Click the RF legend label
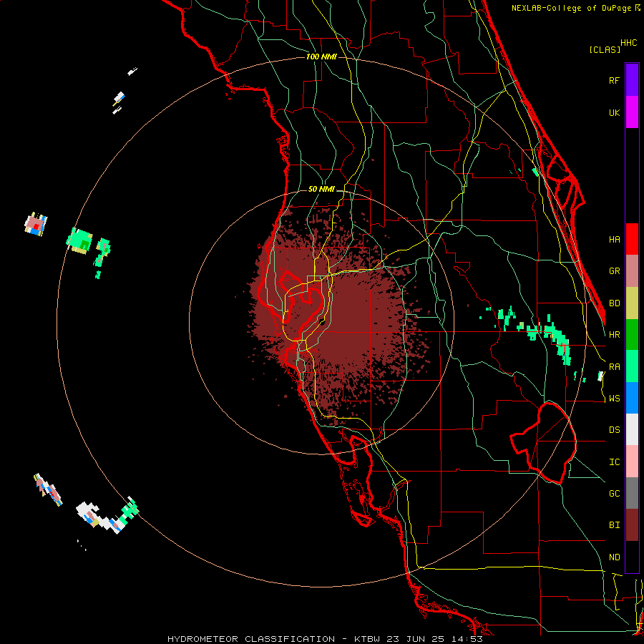 [x=614, y=80]
